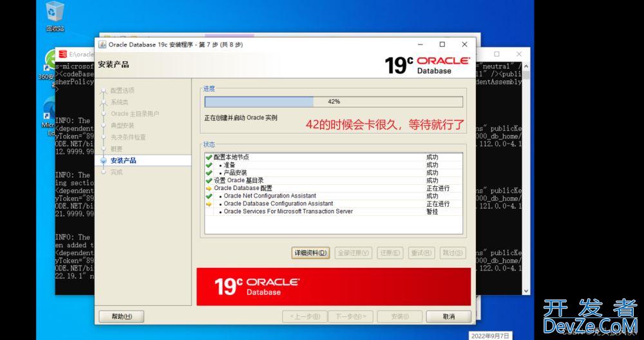
Task: Select the 系统类 step in sidebar
Action: (120, 102)
